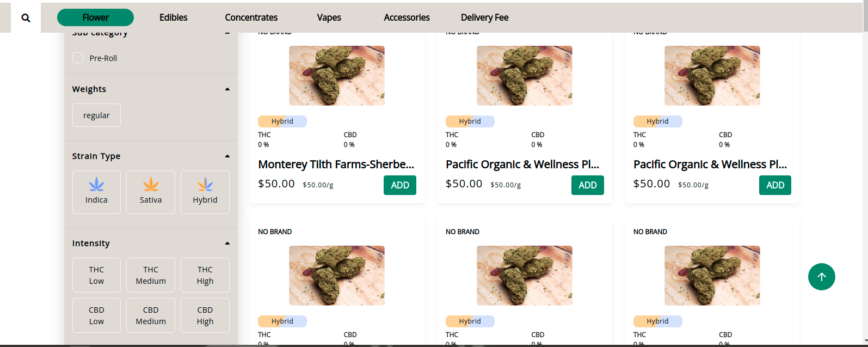Select the regular weight option
The height and width of the screenshot is (347, 868).
click(96, 115)
